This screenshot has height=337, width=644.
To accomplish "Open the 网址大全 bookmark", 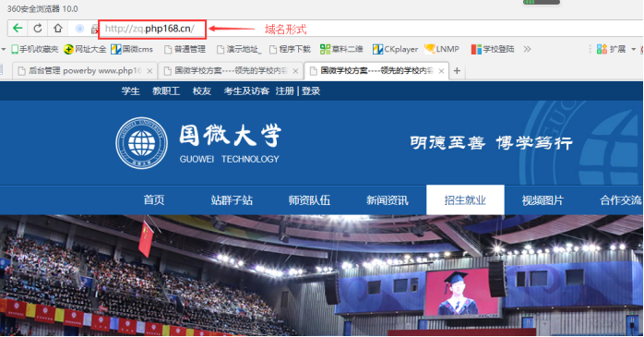I will click(86, 49).
